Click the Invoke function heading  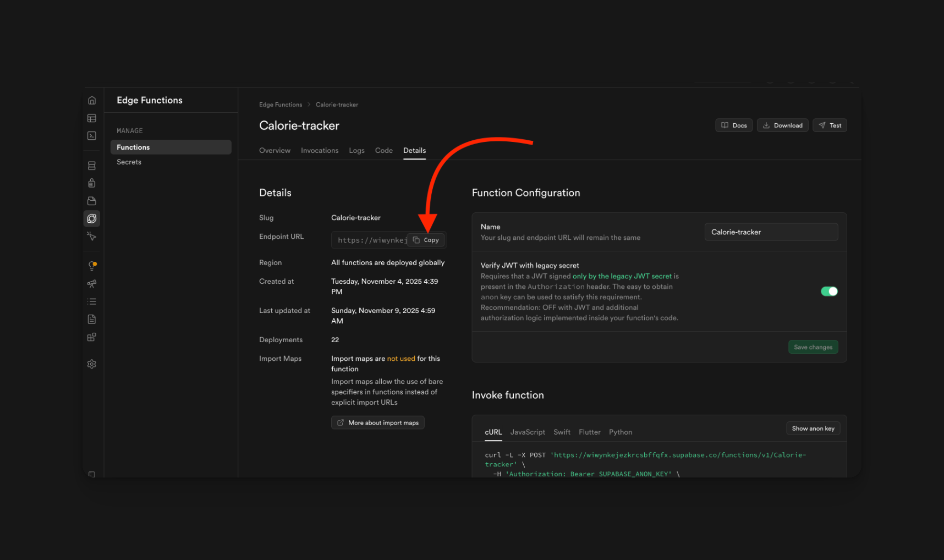(x=508, y=395)
